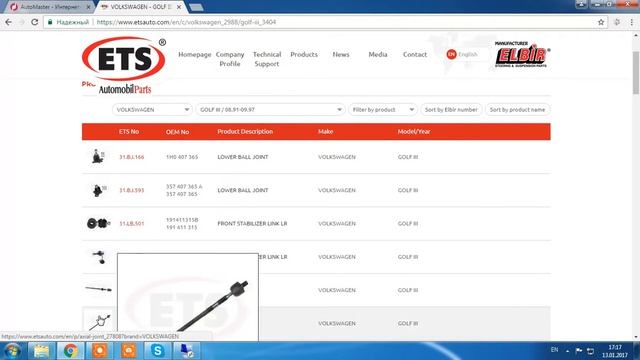This screenshot has height=360, width=640.
Task: Click the EN language indicator in tray
Action: pyautogui.click(x=554, y=350)
